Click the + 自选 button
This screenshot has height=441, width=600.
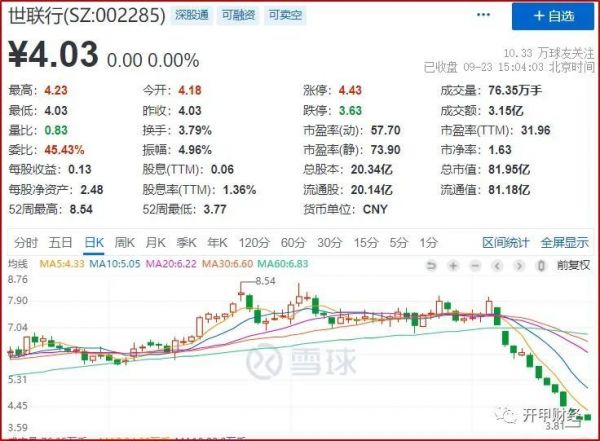coord(553,16)
